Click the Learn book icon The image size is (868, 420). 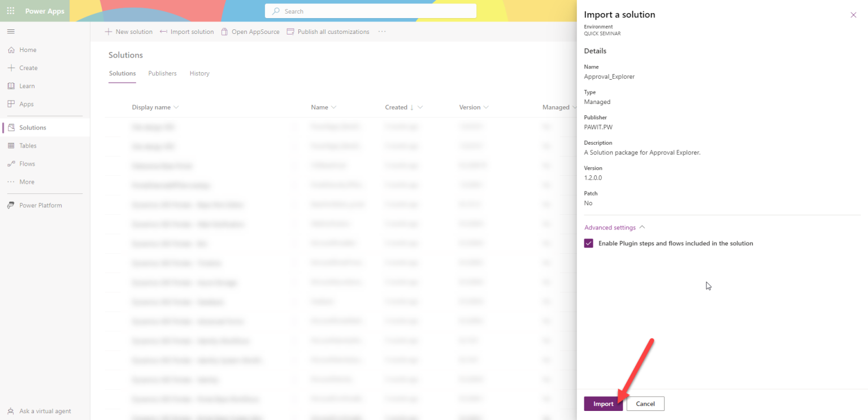click(x=11, y=86)
